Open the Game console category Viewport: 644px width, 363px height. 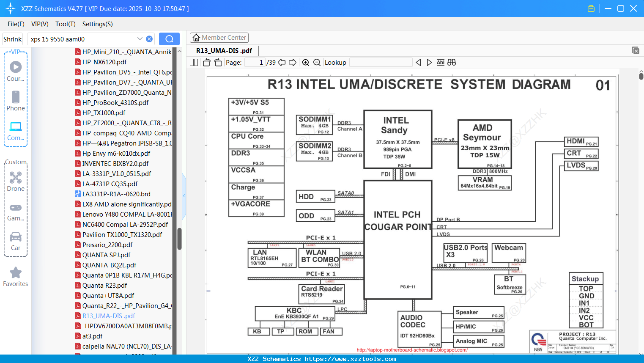tap(16, 211)
